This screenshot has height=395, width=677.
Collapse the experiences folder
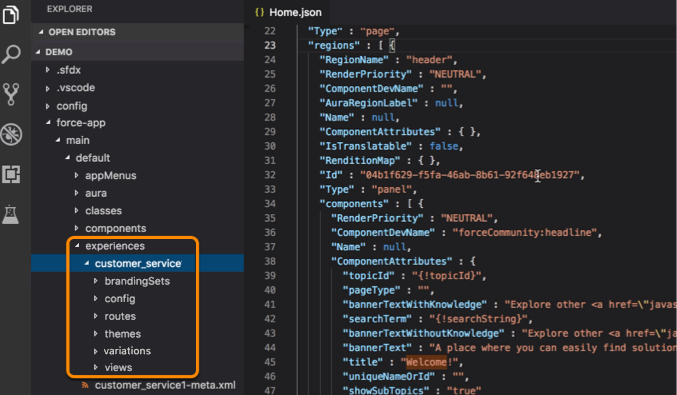(x=77, y=246)
